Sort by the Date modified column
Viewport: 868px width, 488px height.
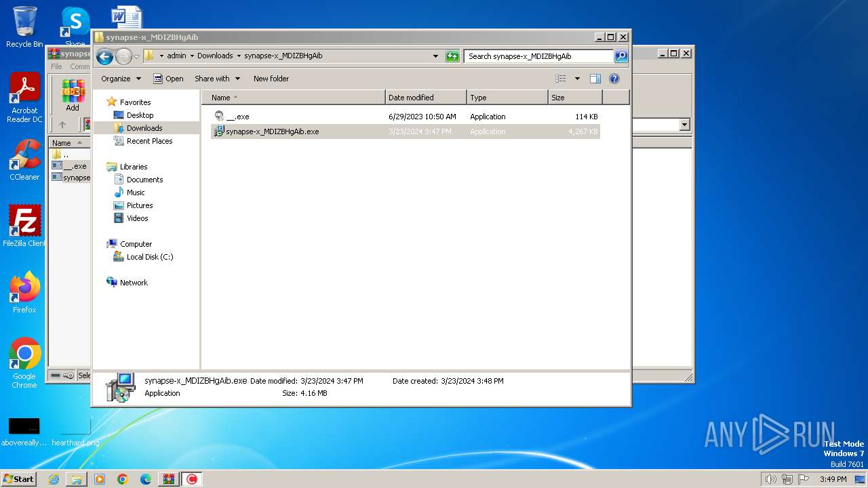[426, 98]
